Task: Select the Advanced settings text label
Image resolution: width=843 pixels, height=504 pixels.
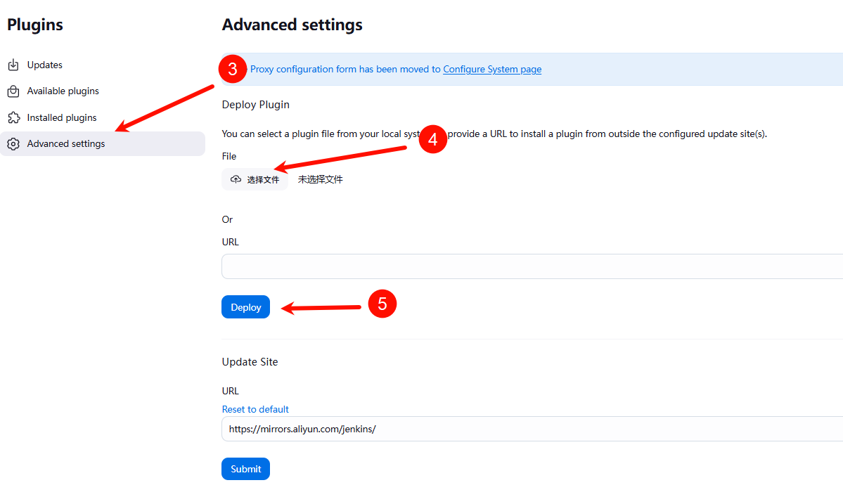Action: tap(66, 144)
